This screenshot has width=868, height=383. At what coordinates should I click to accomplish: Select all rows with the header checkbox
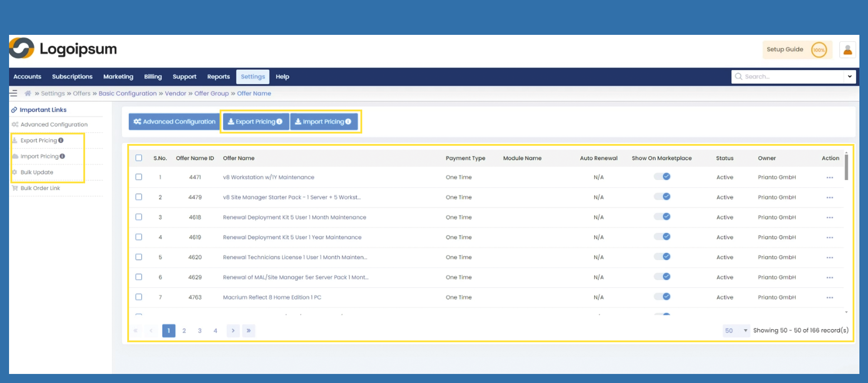coord(139,158)
